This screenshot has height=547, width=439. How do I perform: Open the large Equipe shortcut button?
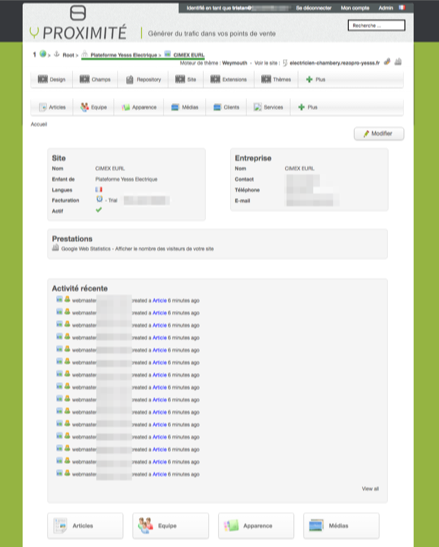coord(171,526)
